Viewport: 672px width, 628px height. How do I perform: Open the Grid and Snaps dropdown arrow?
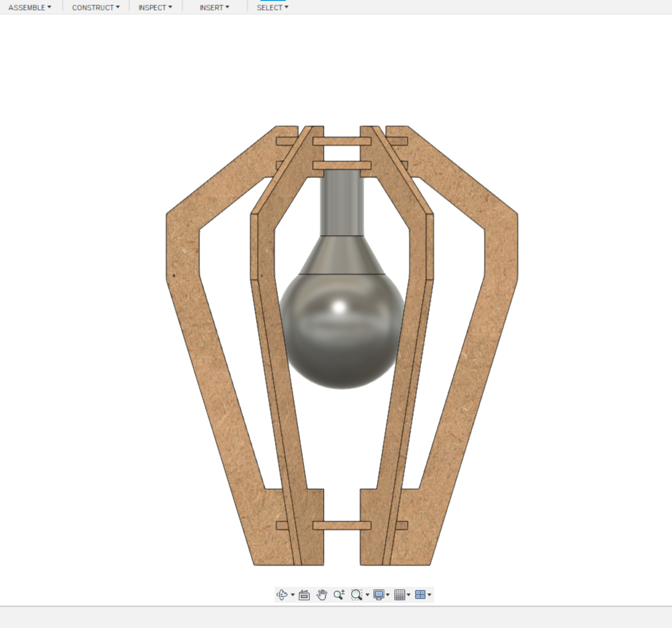409,595
